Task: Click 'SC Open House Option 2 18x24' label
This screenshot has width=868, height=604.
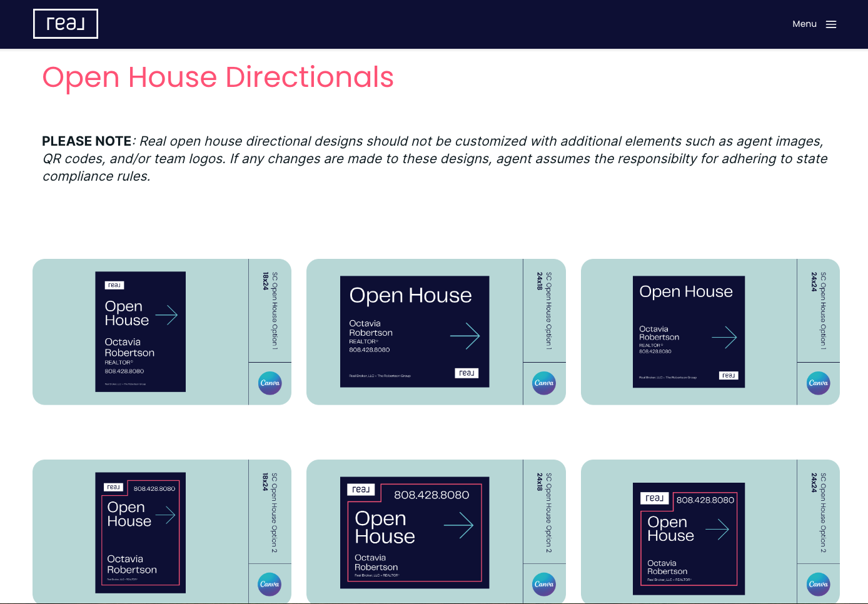Action: (270, 513)
